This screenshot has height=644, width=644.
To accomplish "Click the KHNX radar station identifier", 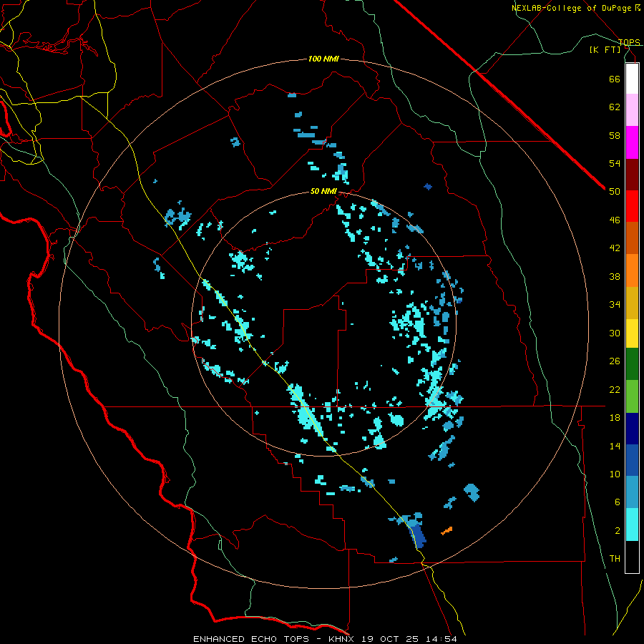I will point(341,639).
